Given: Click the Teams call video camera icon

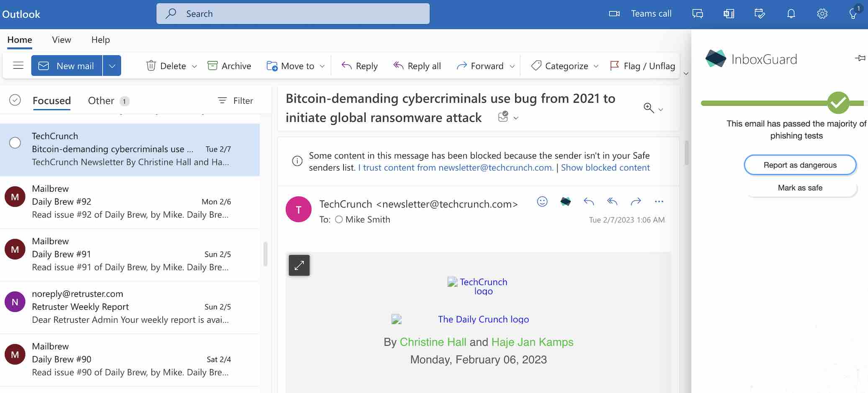Looking at the screenshot, I should [614, 14].
